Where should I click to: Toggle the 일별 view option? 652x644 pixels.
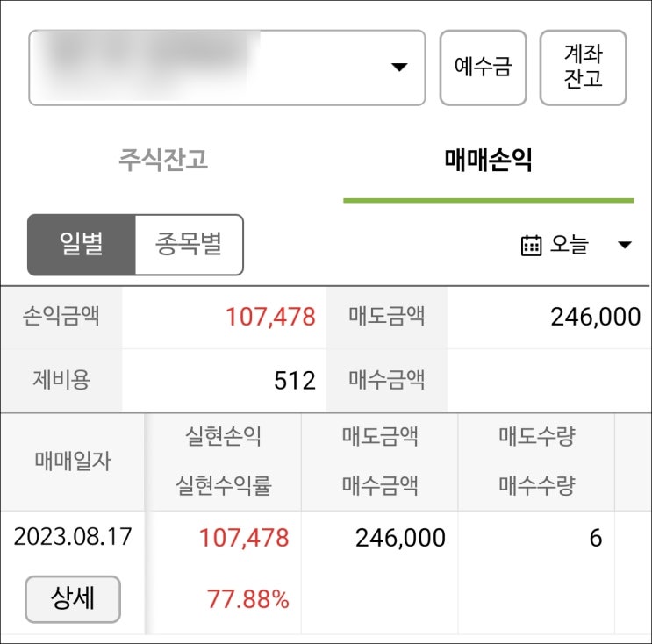pyautogui.click(x=82, y=244)
